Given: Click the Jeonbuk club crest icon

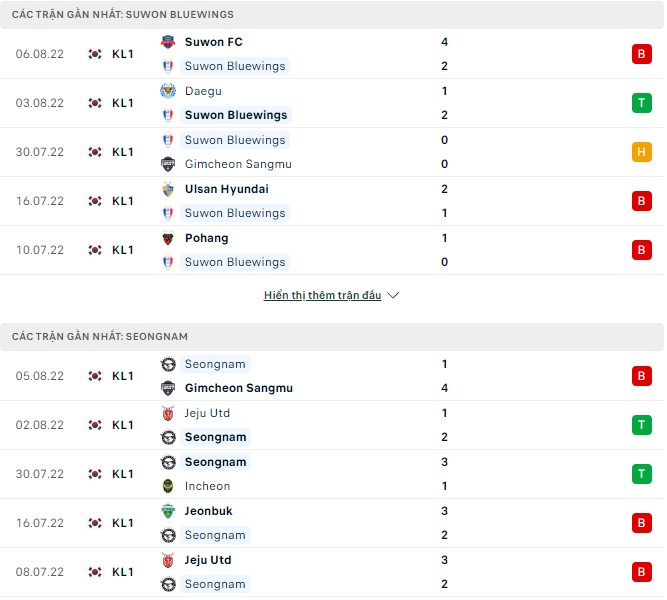Looking at the screenshot, I should coord(168,511).
